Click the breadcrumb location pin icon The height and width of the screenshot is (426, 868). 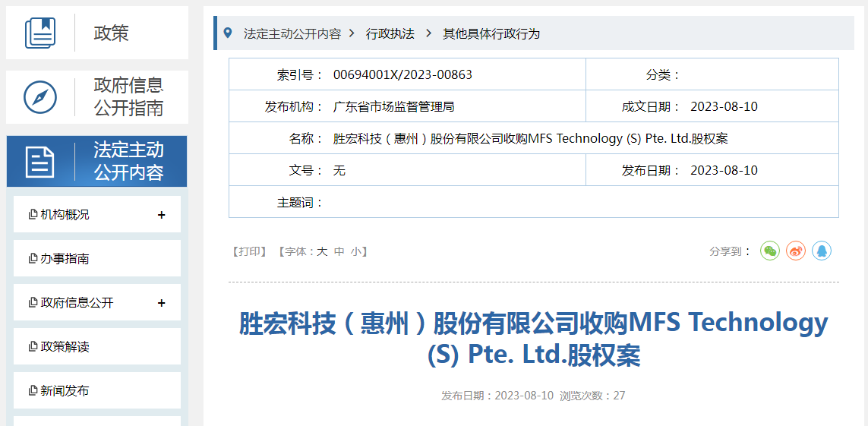228,33
